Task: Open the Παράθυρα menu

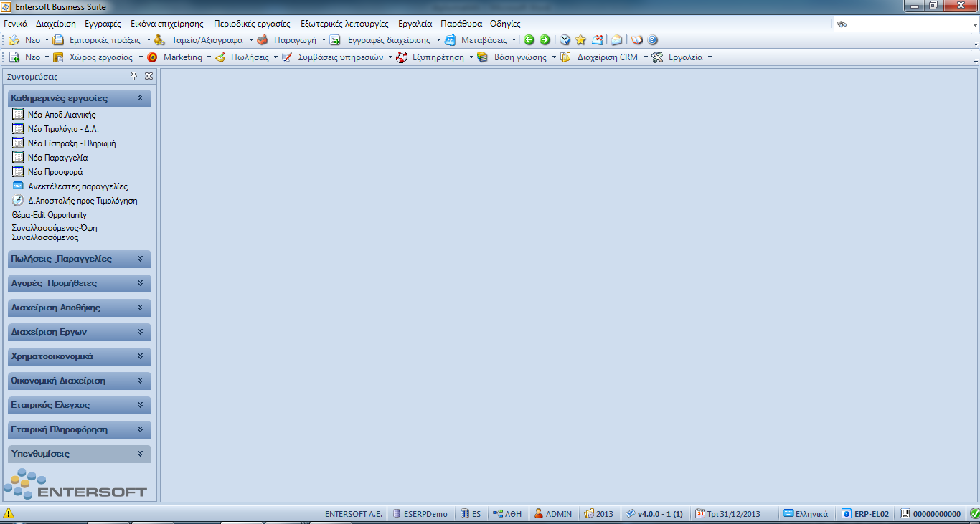Action: [461, 24]
